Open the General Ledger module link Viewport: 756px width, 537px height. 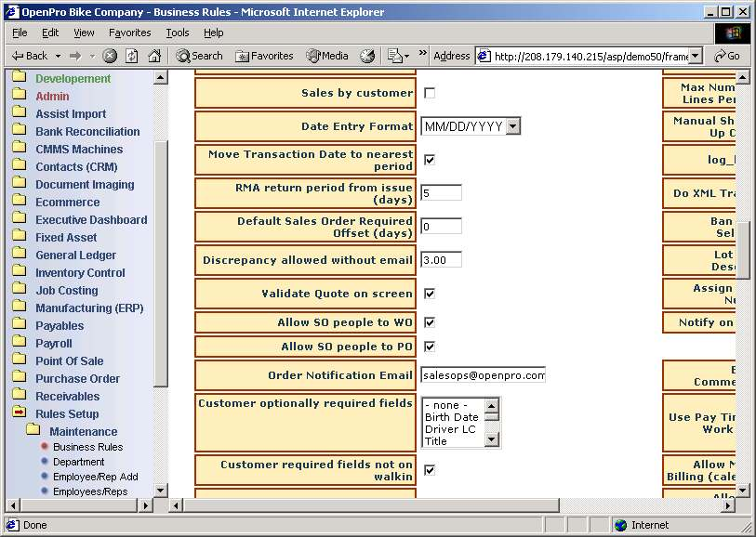coord(75,255)
